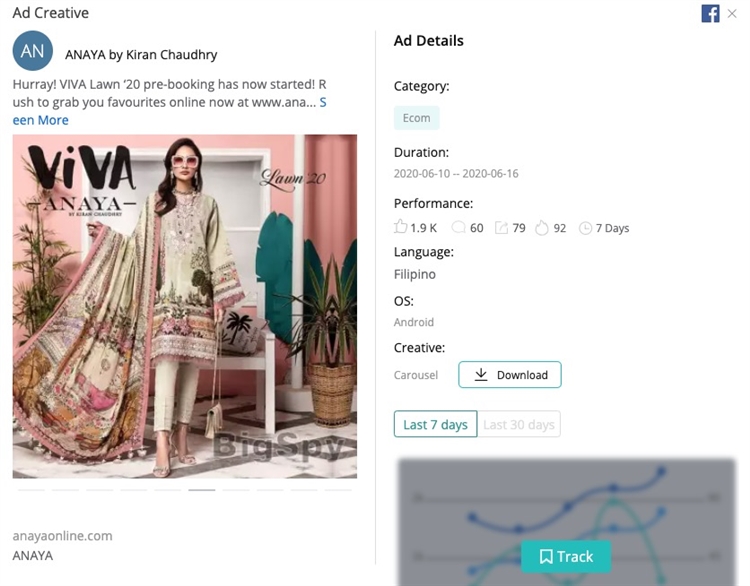750x586 pixels.
Task: Click the clock duration icon
Action: tap(585, 228)
